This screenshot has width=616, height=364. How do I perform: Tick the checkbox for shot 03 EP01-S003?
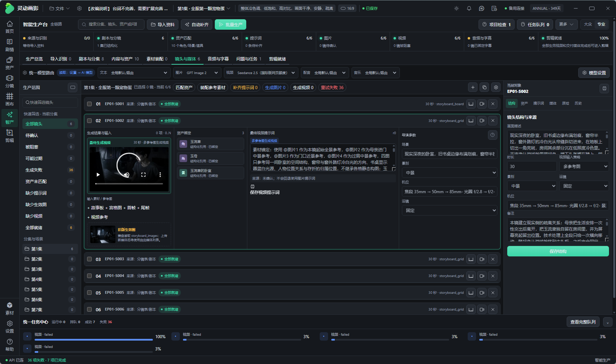(90, 259)
